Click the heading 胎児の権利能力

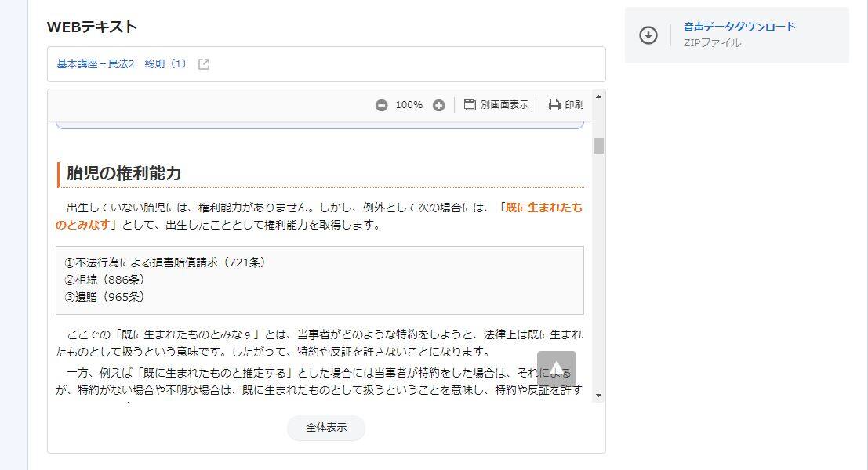tap(124, 173)
